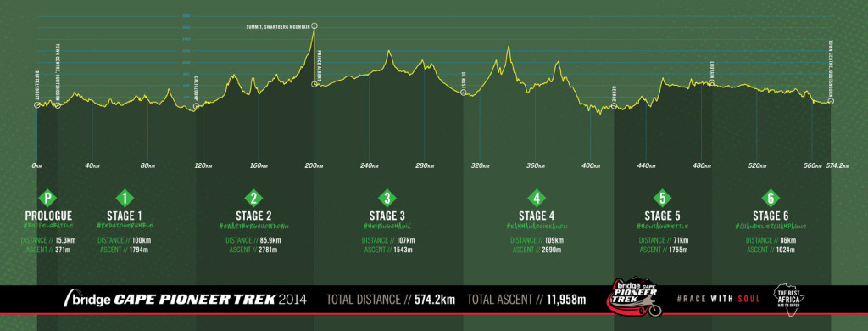
Task: Select Stage 3 ascent value 1543m
Action: 402,250
